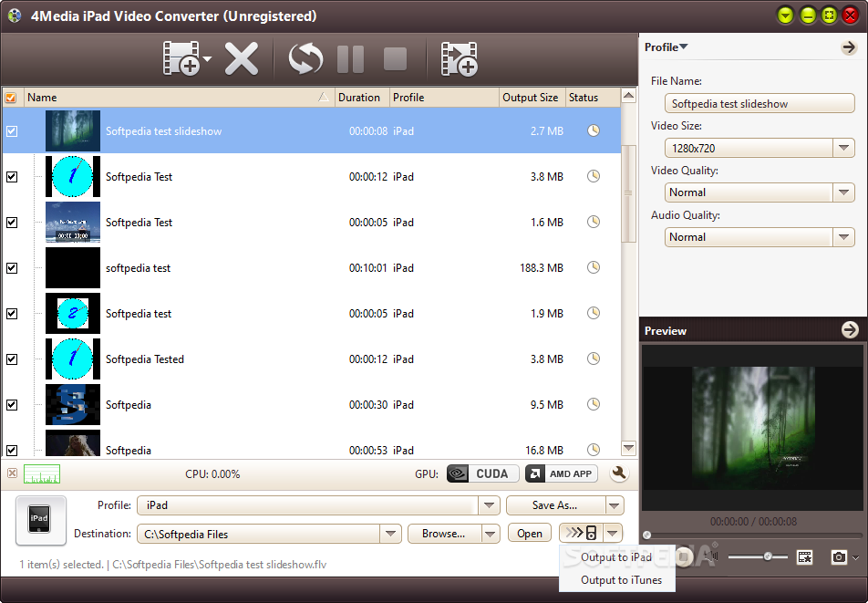This screenshot has width=868, height=603.
Task: Click status clock of Softpedia Tested row
Action: (594, 359)
